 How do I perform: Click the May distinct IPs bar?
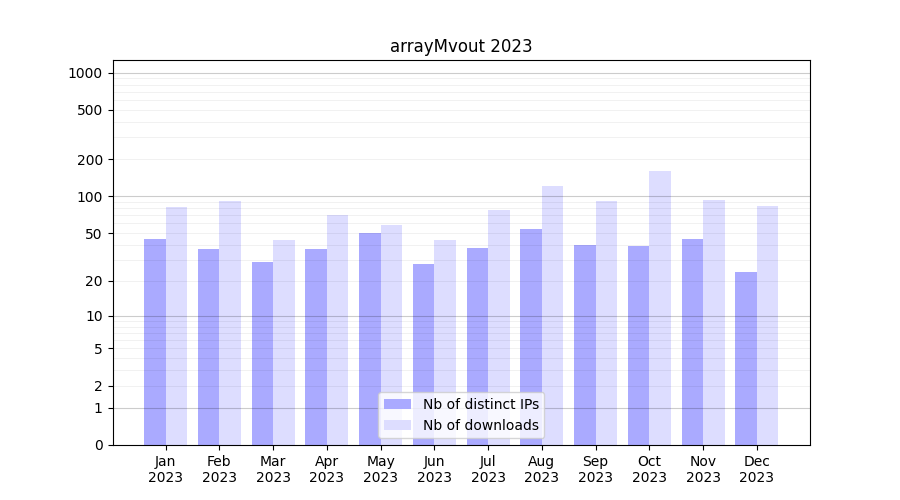pyautogui.click(x=370, y=339)
